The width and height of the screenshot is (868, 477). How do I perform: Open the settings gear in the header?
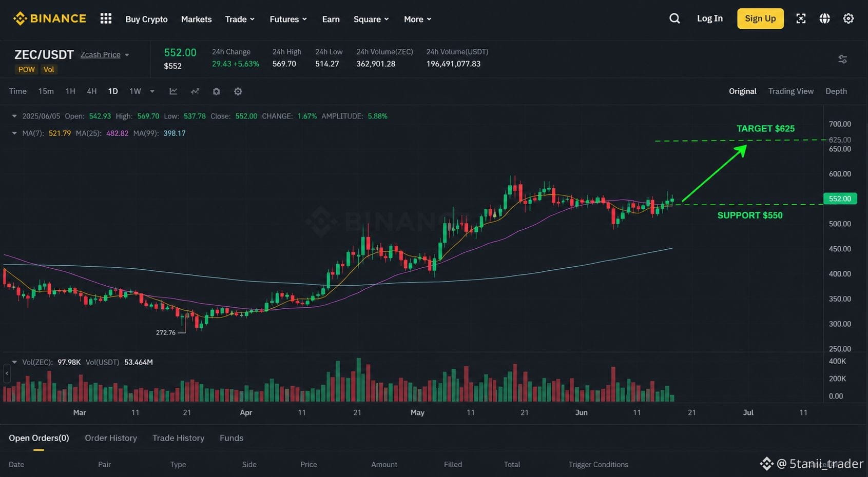(x=848, y=18)
